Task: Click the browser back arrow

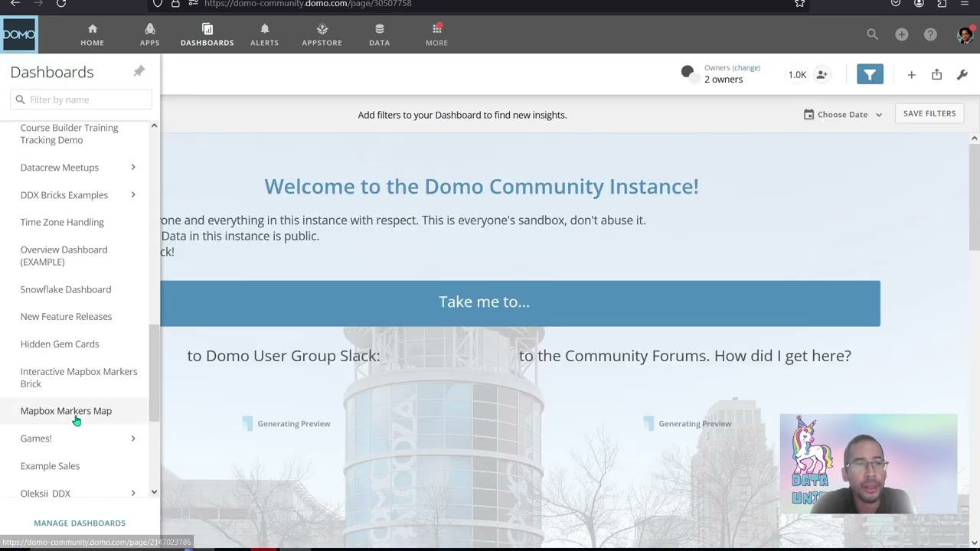Action: pyautogui.click(x=15, y=3)
